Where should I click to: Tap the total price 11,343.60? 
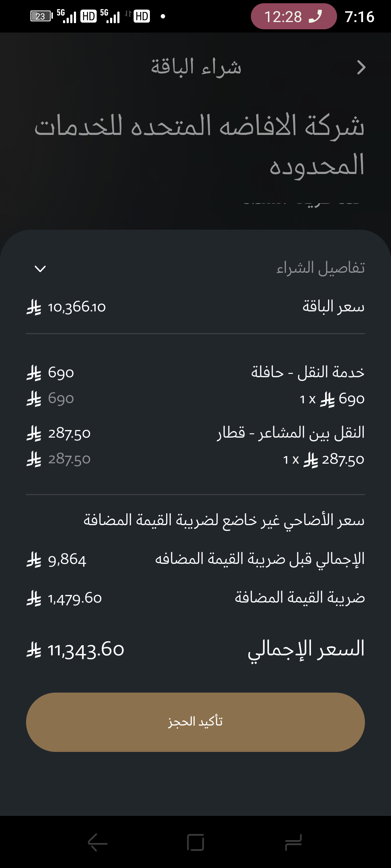86,650
